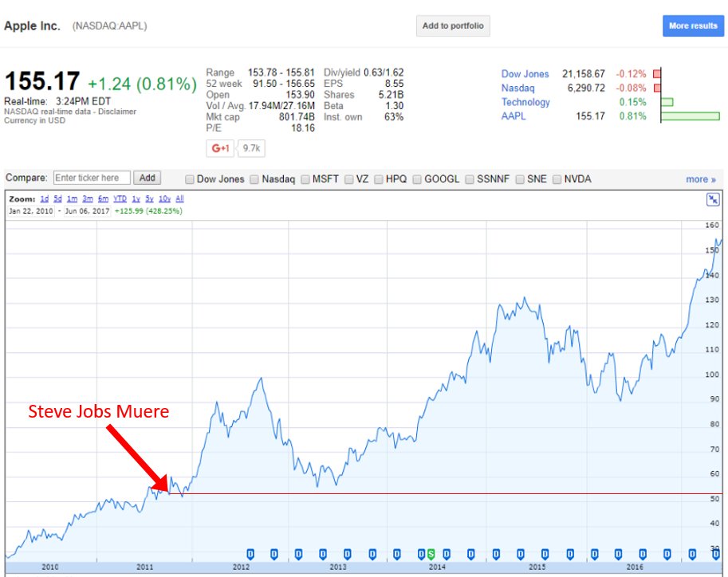
Task: Open the Disclaimer link
Action: pyautogui.click(x=117, y=112)
